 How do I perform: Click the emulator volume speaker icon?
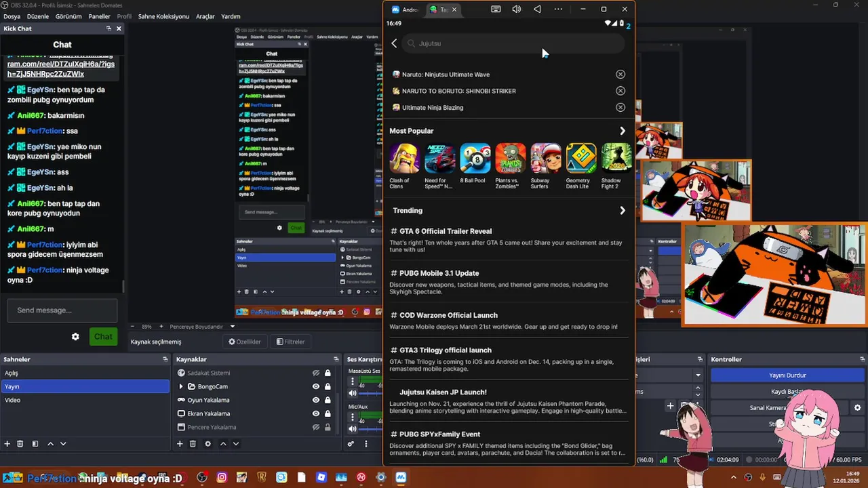click(517, 9)
